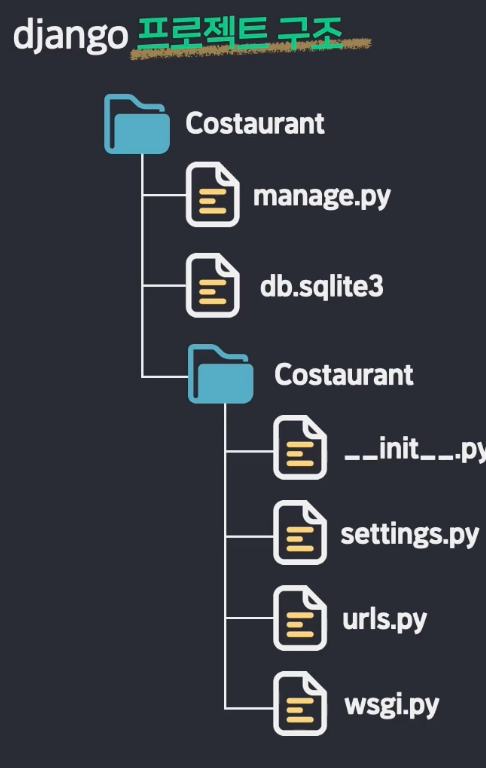Click the brown brush underline under the heading
Image resolution: width=486 pixels, height=768 pixels.
pos(250,50)
